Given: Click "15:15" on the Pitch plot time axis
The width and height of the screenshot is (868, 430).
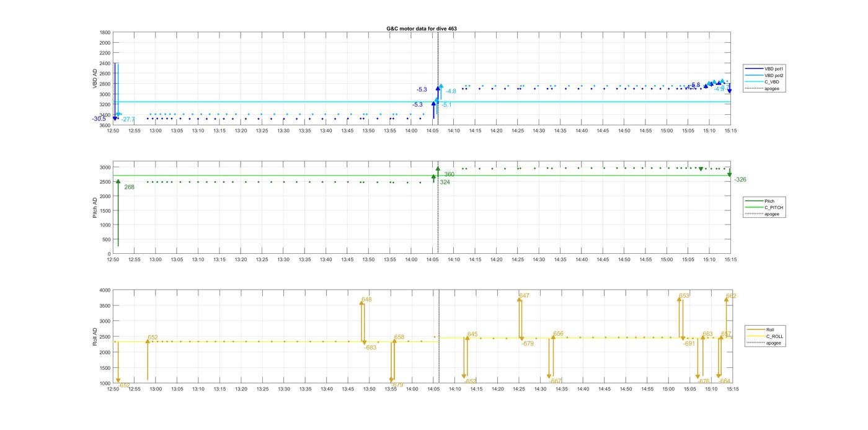Looking at the screenshot, I should (731, 260).
